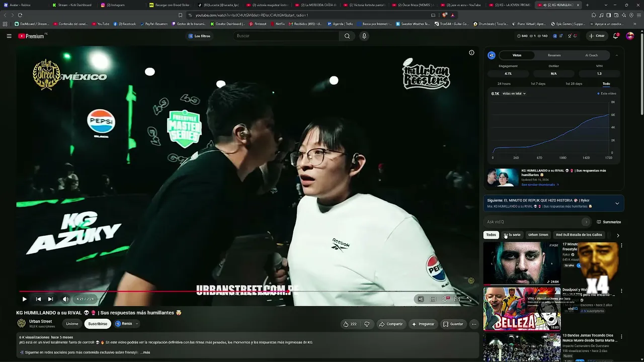
Task: Open options for the Ryker suggested video
Action: tap(621, 246)
